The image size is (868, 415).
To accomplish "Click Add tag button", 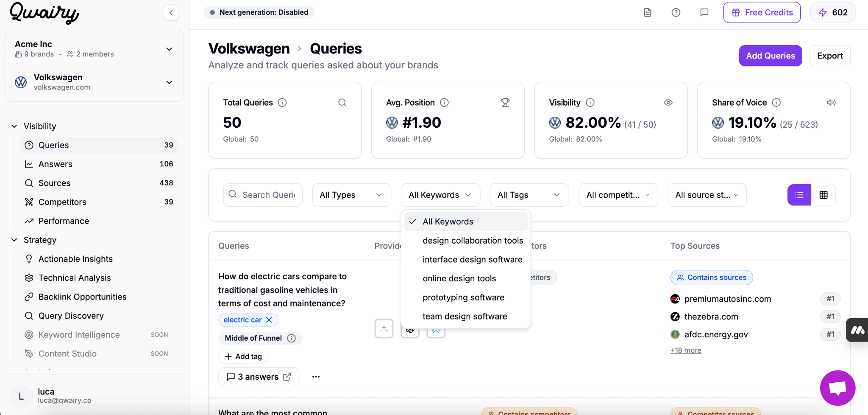I will click(x=243, y=356).
